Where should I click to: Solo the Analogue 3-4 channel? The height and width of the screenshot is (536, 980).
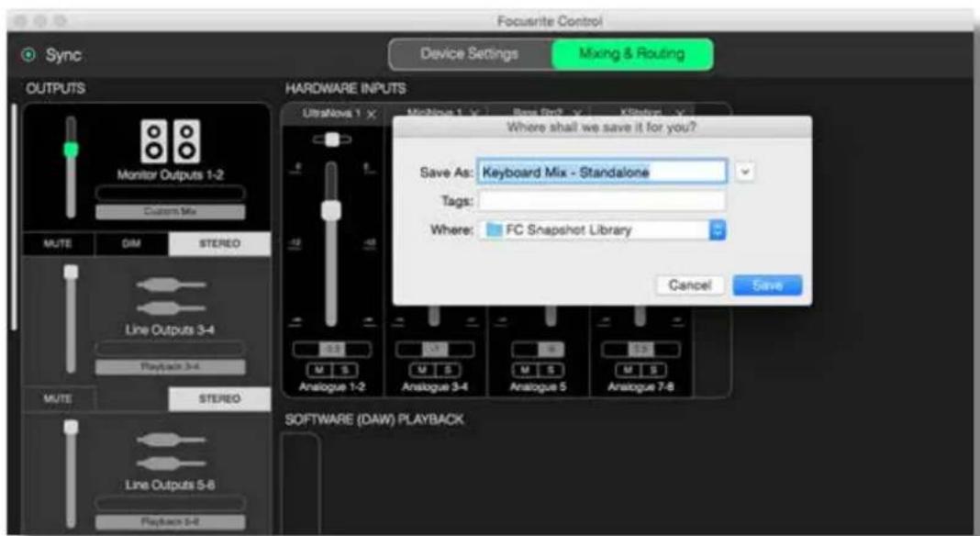pyautogui.click(x=446, y=371)
